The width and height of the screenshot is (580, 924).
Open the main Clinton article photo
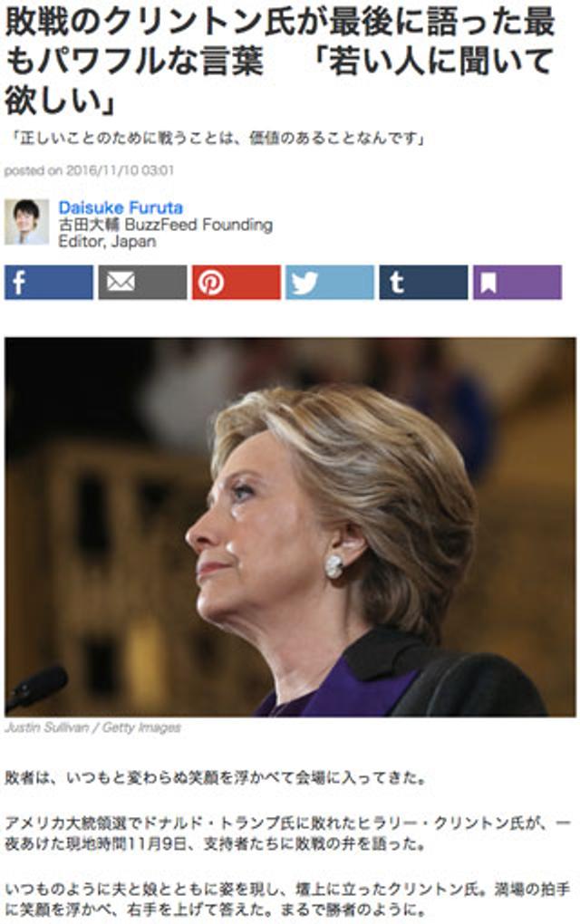(290, 527)
